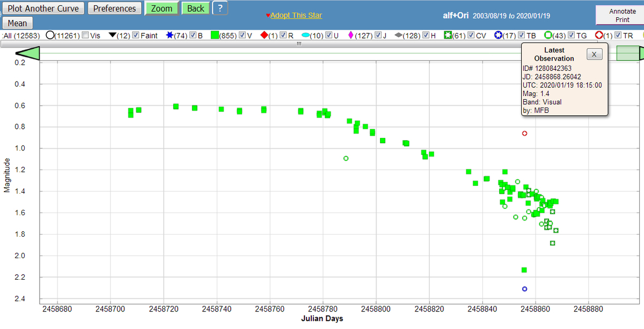
Task: Toggle the H band checkbox
Action: (426, 35)
